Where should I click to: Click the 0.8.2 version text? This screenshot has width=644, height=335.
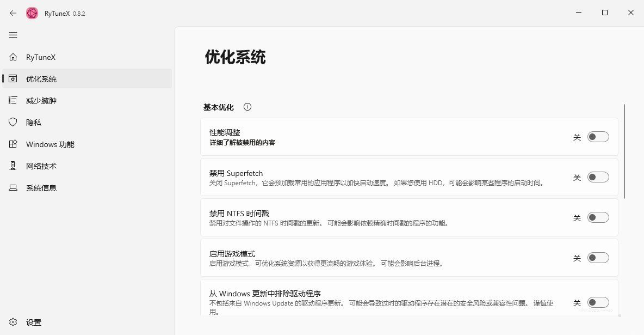coord(79,14)
